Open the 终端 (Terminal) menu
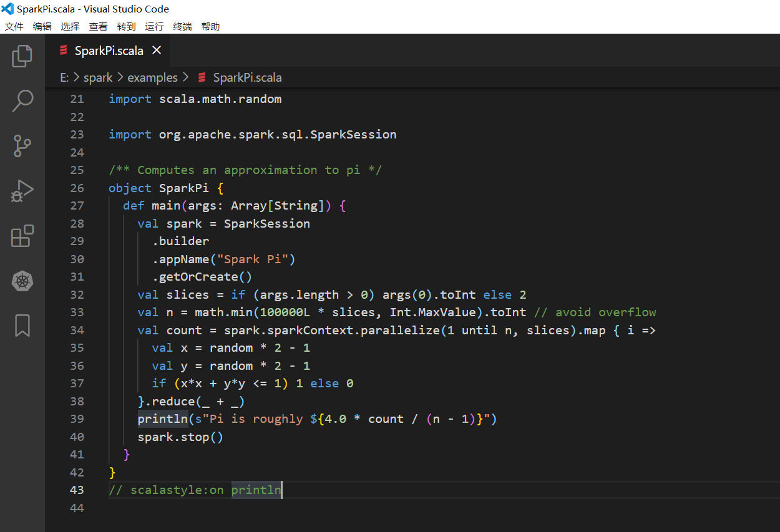The image size is (780, 532). coord(182,26)
